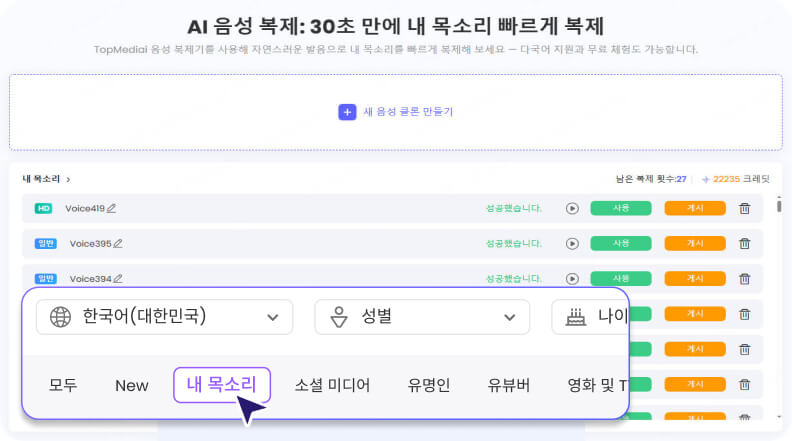Screen dimensions: 792x441
Task: Edit the Voice394 name with its pencil icon
Action: point(118,278)
